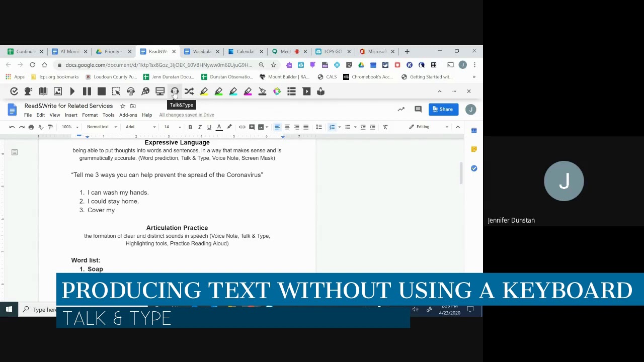Apply blue highlighter

233,92
